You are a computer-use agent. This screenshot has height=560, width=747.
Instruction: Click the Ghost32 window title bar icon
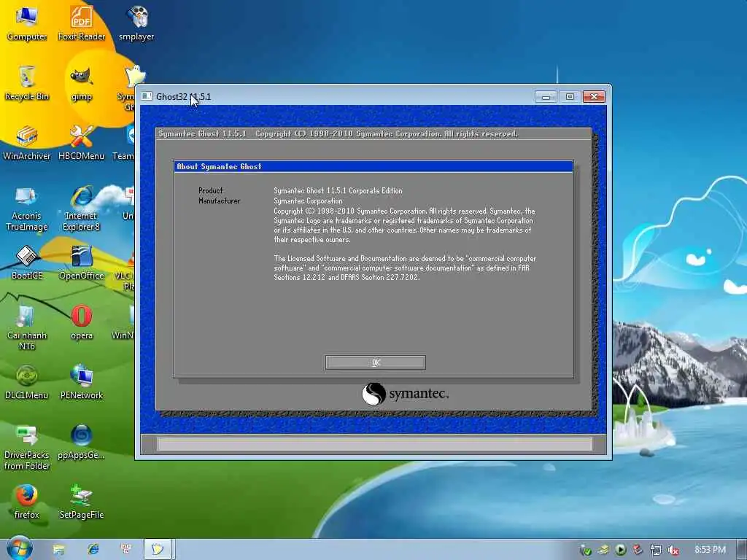[x=147, y=96]
